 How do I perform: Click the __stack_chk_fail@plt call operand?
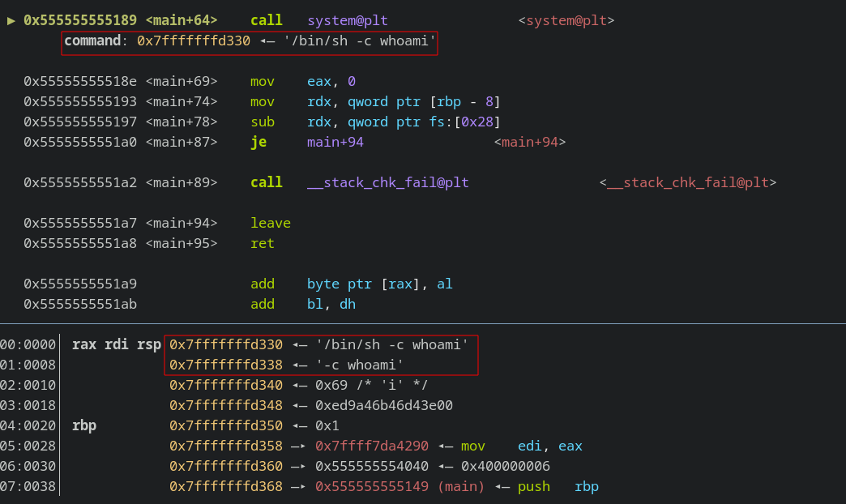point(388,183)
